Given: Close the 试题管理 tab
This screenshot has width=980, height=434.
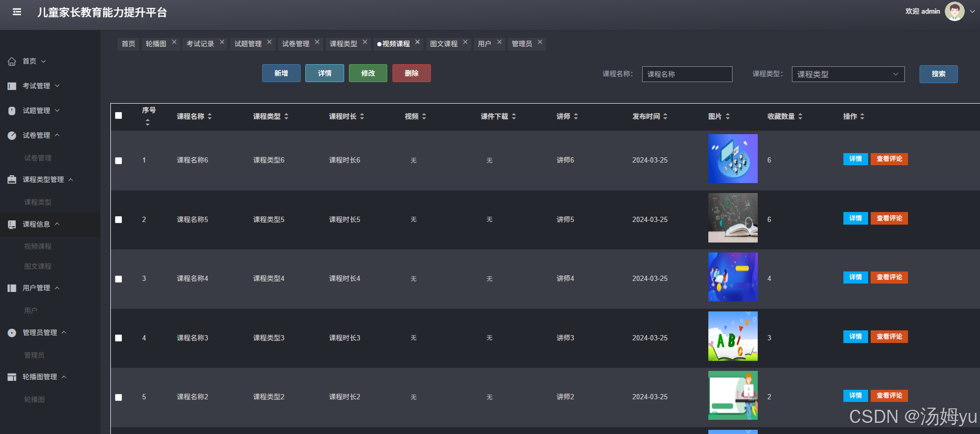Looking at the screenshot, I should click(x=269, y=42).
